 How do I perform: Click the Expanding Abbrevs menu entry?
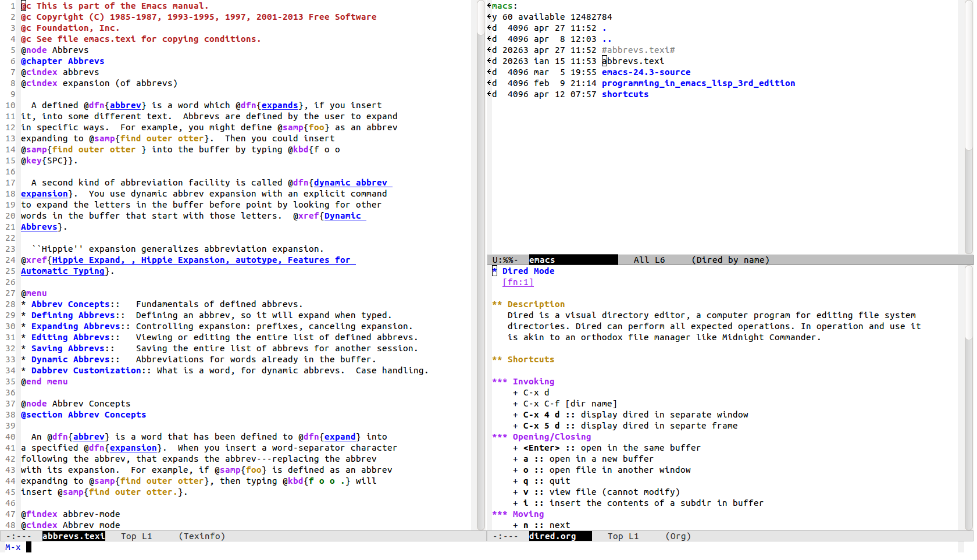[76, 326]
